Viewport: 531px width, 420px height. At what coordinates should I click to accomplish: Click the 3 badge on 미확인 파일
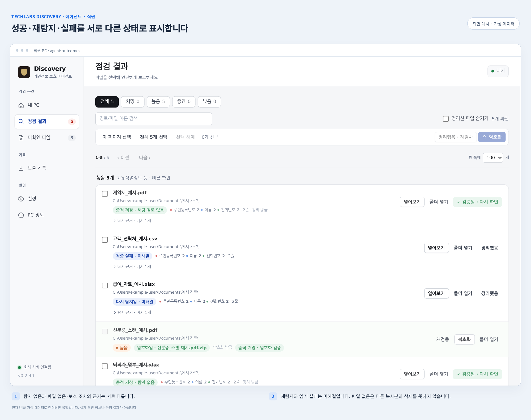point(72,138)
